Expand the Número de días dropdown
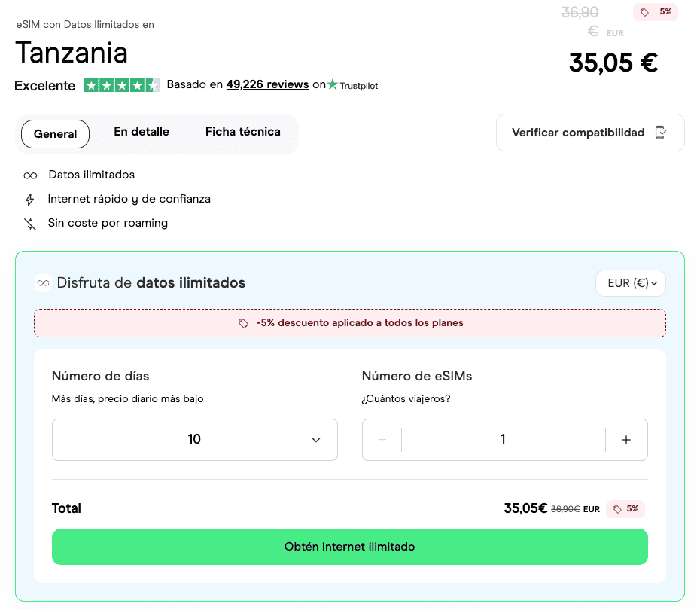 pos(194,440)
